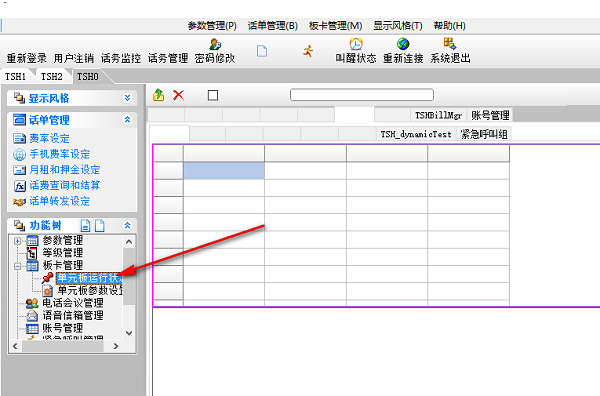600x396 pixels.
Task: Click the red X delete icon
Action: pyautogui.click(x=178, y=95)
